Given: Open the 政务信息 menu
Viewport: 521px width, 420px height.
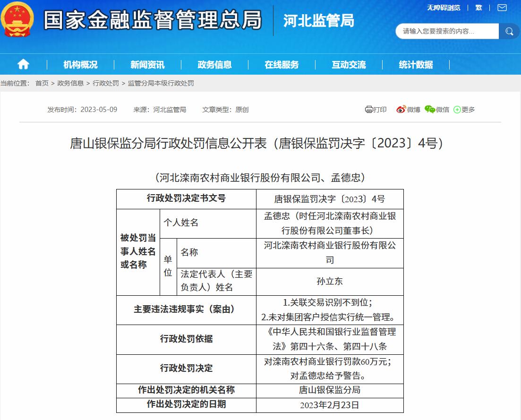Looking at the screenshot, I should pyautogui.click(x=214, y=65).
